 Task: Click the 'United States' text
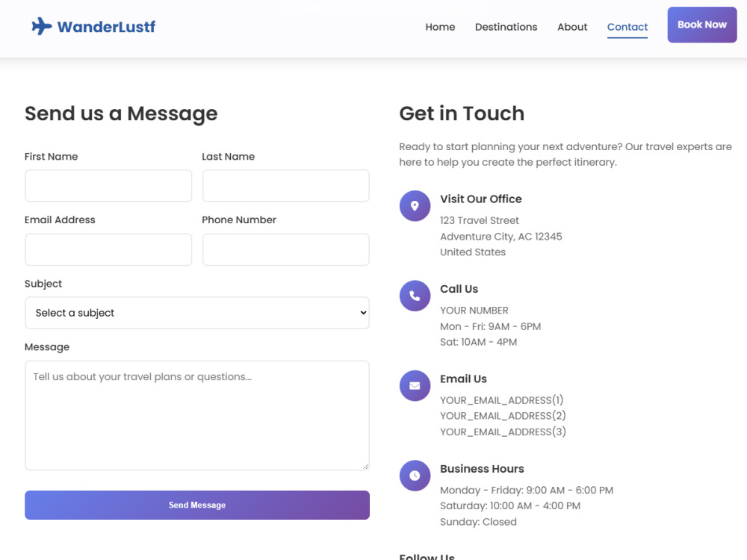coord(473,252)
